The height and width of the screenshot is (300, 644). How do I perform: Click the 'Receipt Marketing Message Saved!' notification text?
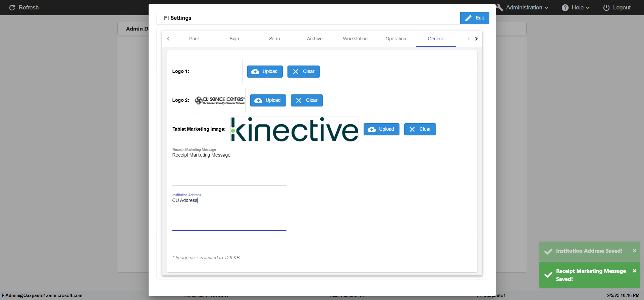point(591,275)
